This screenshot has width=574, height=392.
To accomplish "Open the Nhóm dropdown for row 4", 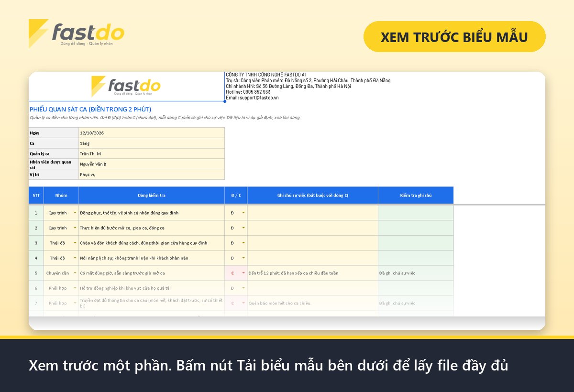I will point(75,258).
